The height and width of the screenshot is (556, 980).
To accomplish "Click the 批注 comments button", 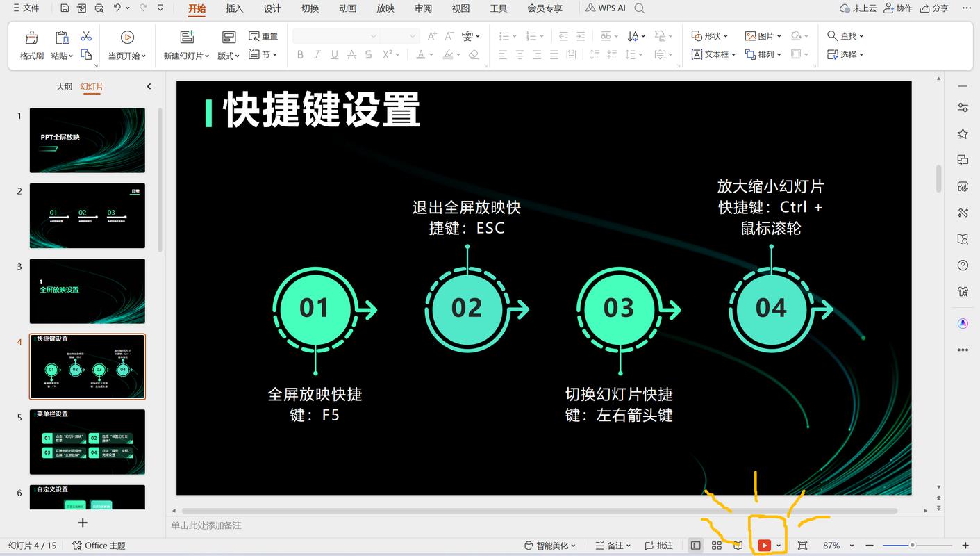I will click(658, 546).
